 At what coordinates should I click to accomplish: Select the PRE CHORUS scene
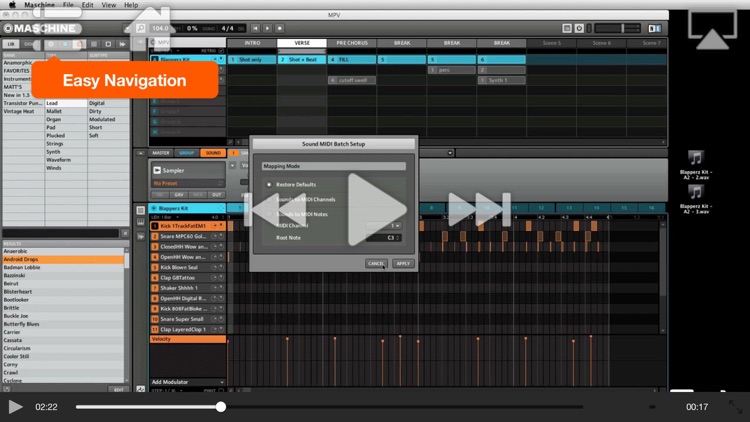tap(352, 43)
